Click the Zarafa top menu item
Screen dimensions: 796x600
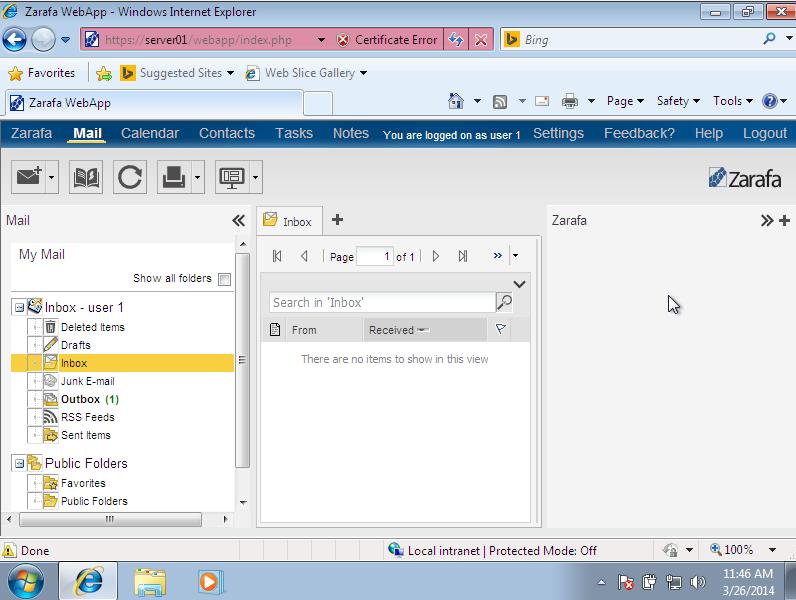[x=31, y=133]
